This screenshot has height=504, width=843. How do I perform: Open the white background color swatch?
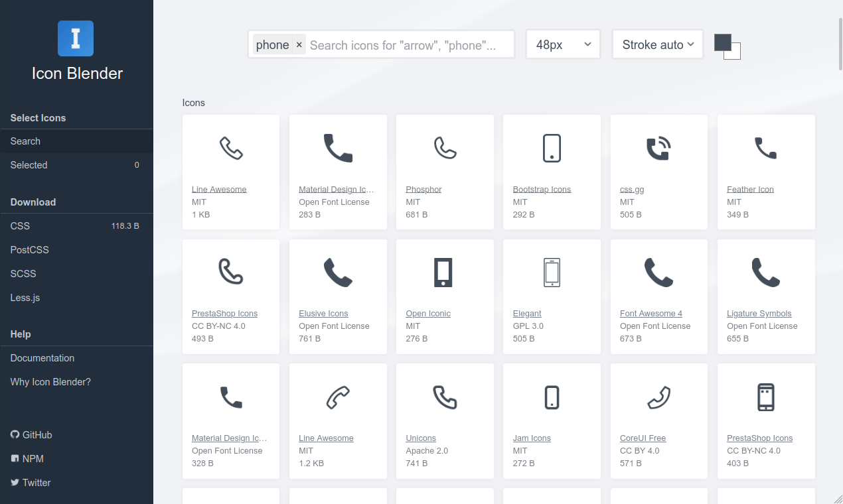(735, 54)
